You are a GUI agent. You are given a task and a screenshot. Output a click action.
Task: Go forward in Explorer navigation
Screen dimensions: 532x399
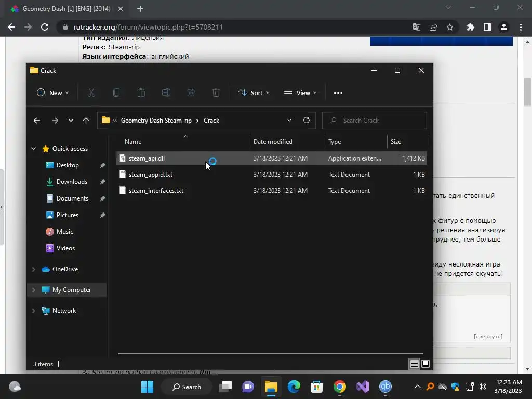[55, 121]
